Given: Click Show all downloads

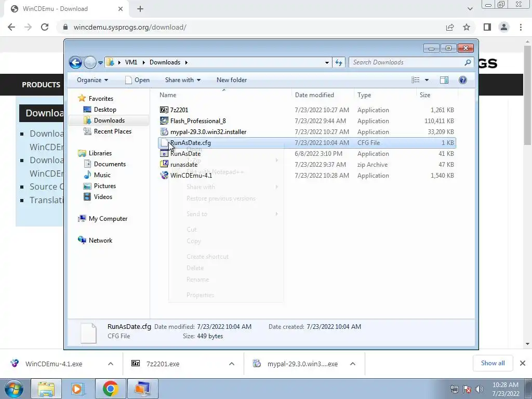Looking at the screenshot, I should (493, 363).
